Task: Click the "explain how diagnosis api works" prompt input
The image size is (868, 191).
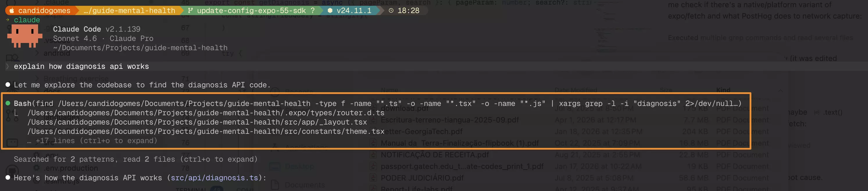Action: pos(81,66)
